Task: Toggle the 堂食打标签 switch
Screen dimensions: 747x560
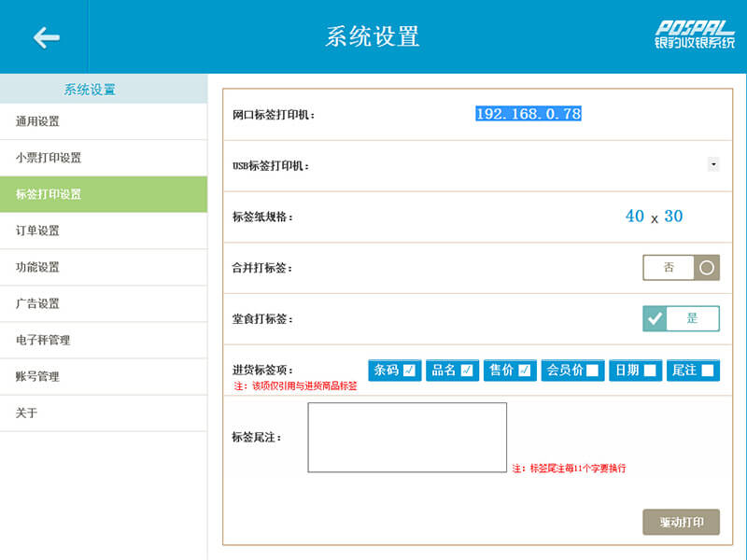Action: (681, 318)
